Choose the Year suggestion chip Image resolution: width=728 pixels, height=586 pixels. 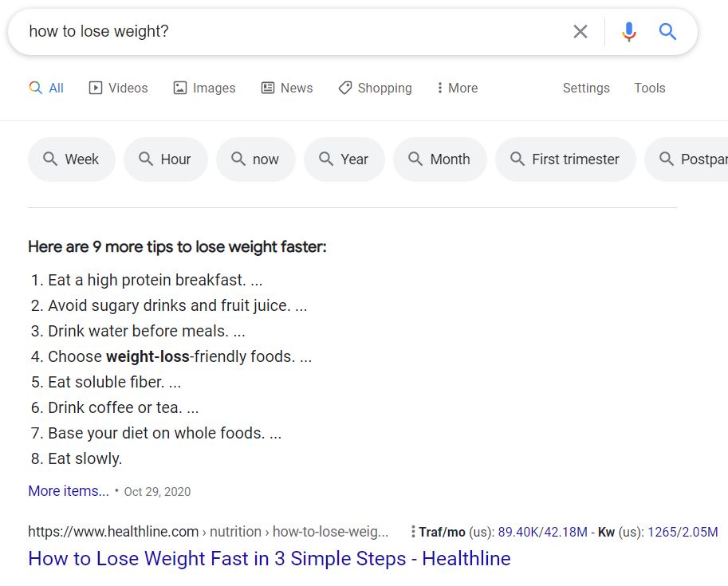click(344, 159)
